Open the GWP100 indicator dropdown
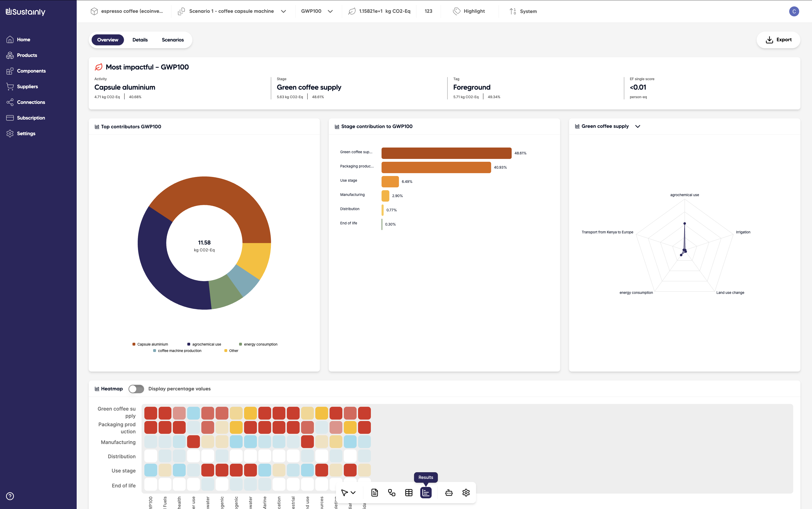Screen dimensions: 812x509 click(x=317, y=11)
